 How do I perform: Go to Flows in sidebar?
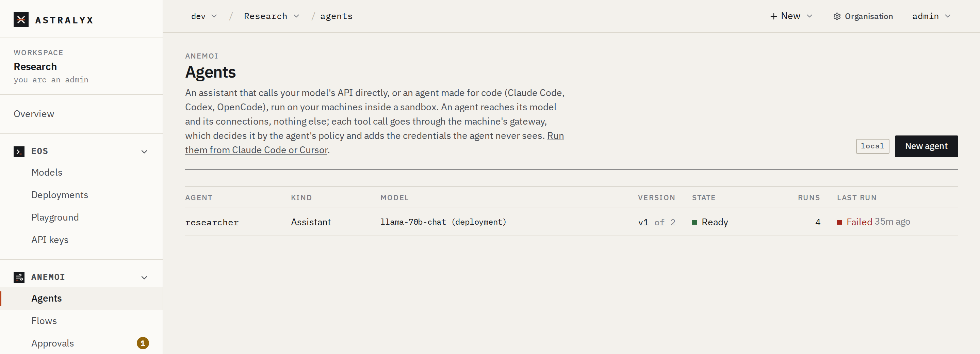44,321
